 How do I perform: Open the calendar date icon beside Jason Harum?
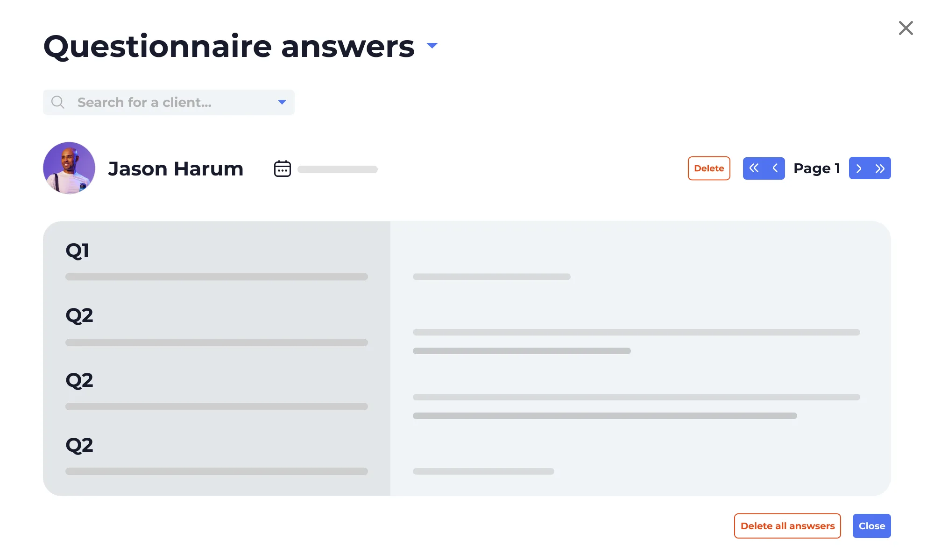283,168
